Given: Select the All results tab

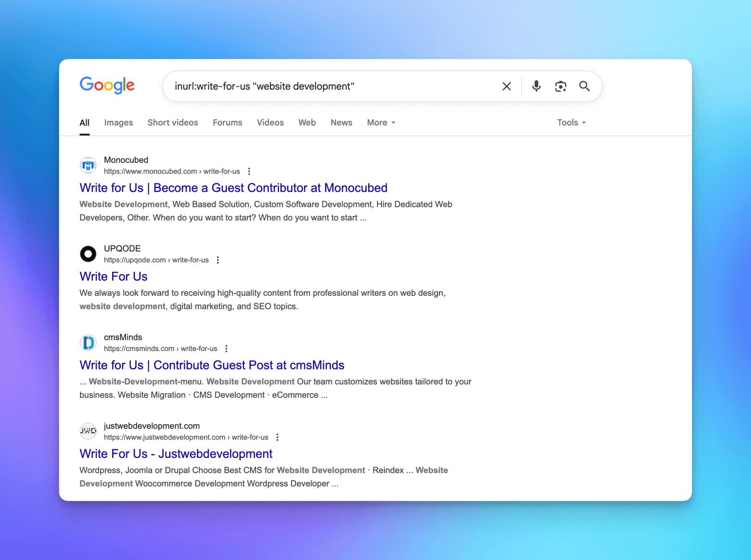Looking at the screenshot, I should (x=84, y=123).
